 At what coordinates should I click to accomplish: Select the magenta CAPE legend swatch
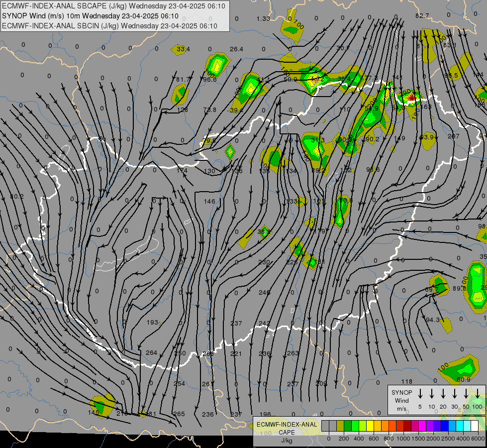point(422,426)
